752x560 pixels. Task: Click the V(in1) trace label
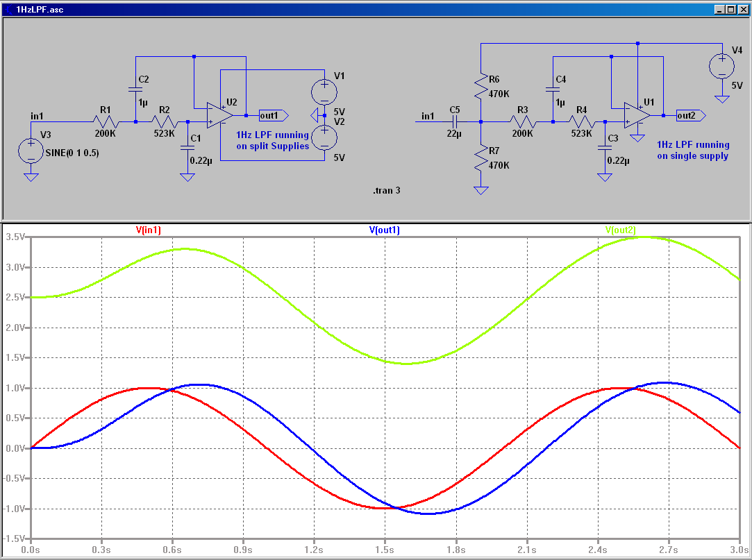coord(148,230)
